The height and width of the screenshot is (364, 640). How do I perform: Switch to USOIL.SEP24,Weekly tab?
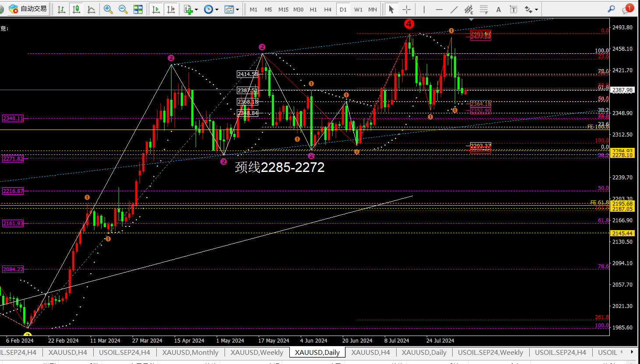[490, 353]
